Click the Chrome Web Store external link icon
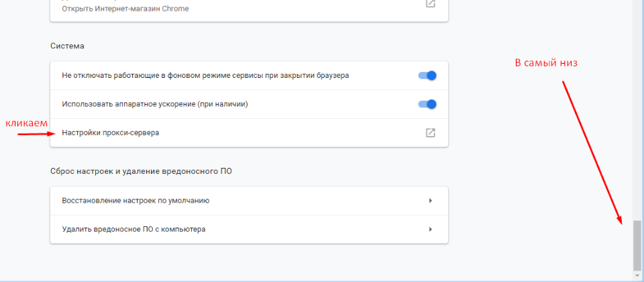This screenshot has height=282, width=644. click(430, 3)
